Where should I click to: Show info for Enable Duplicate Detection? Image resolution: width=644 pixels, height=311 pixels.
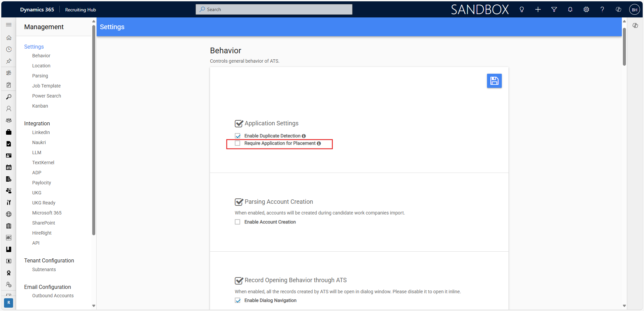point(304,136)
